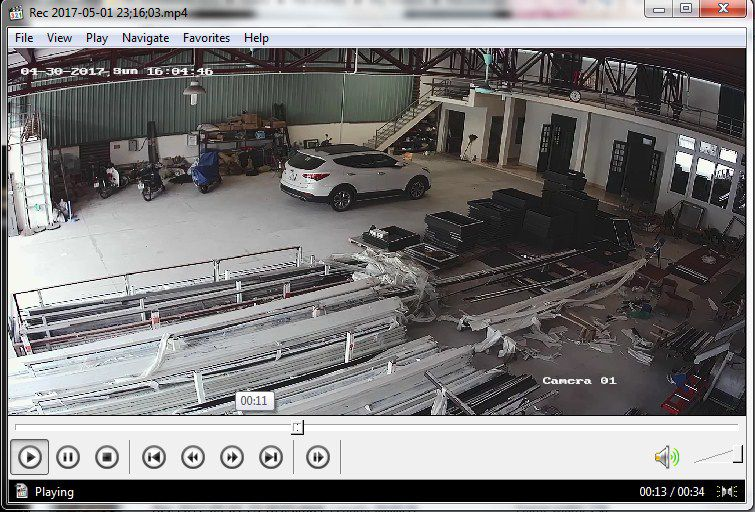Open the Navigate menu
The image size is (755, 512).
pos(146,38)
